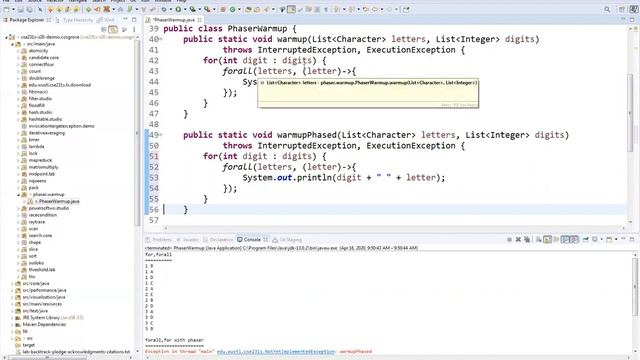Click the Save toolbar icon

20,9
